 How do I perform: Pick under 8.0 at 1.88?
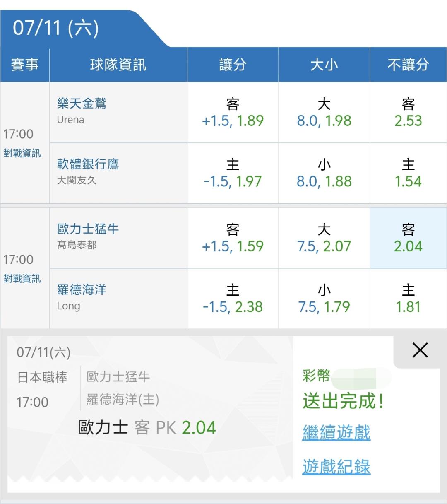click(x=324, y=173)
